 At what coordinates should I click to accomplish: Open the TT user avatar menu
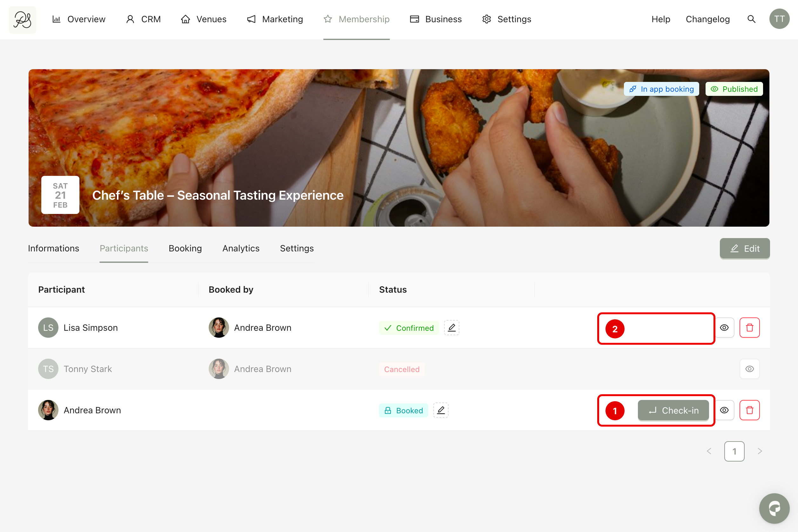[x=779, y=19]
